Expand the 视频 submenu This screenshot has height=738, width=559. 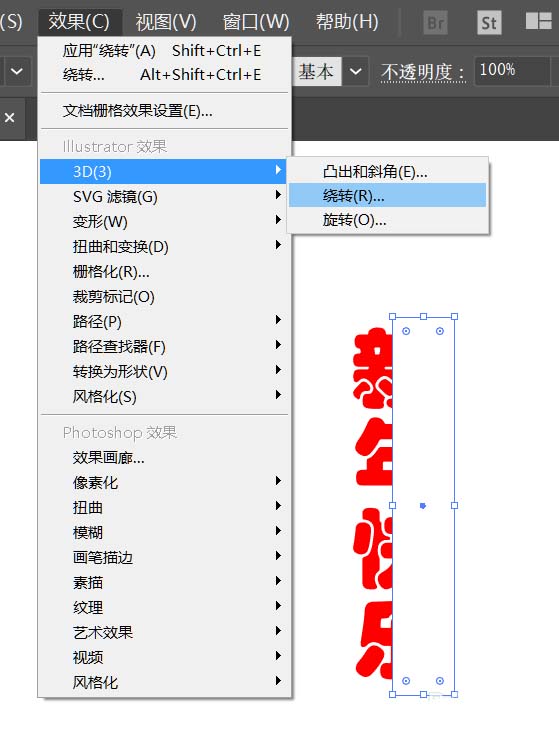click(163, 657)
